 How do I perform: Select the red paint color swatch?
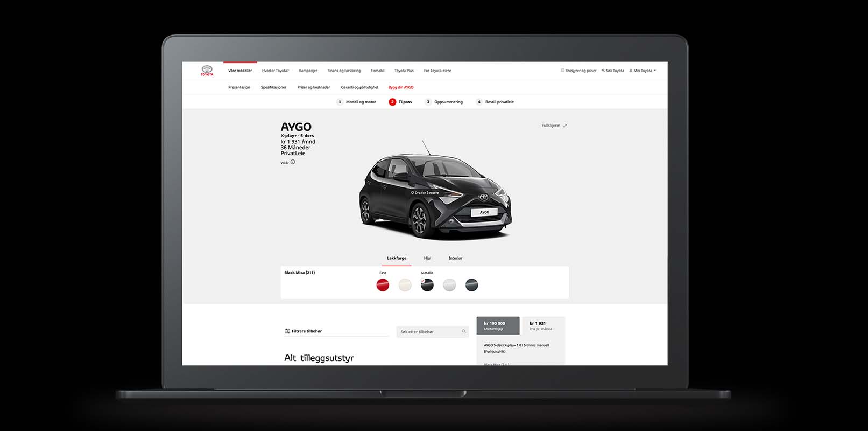383,285
